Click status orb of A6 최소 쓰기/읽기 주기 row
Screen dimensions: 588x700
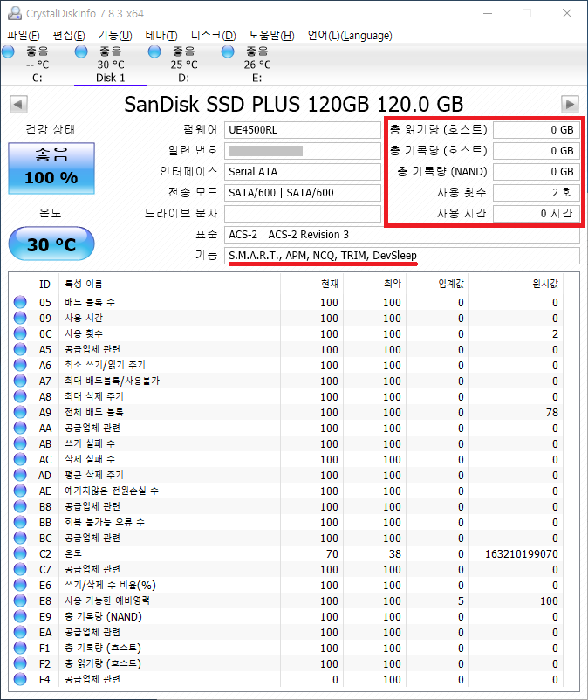coord(20,365)
